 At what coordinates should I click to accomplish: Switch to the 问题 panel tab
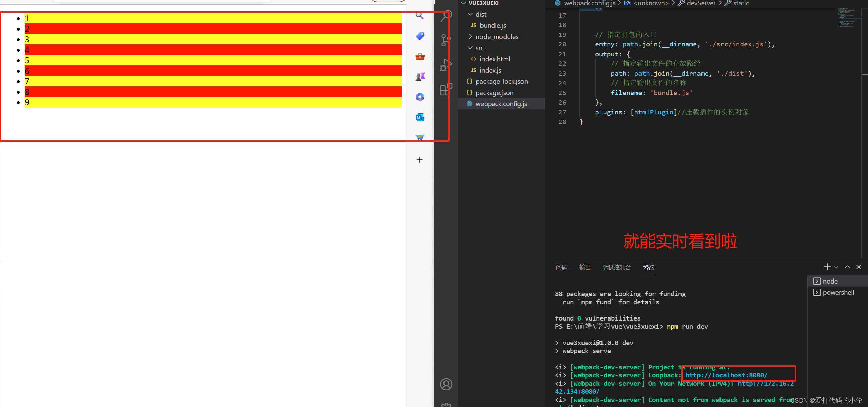tap(561, 267)
